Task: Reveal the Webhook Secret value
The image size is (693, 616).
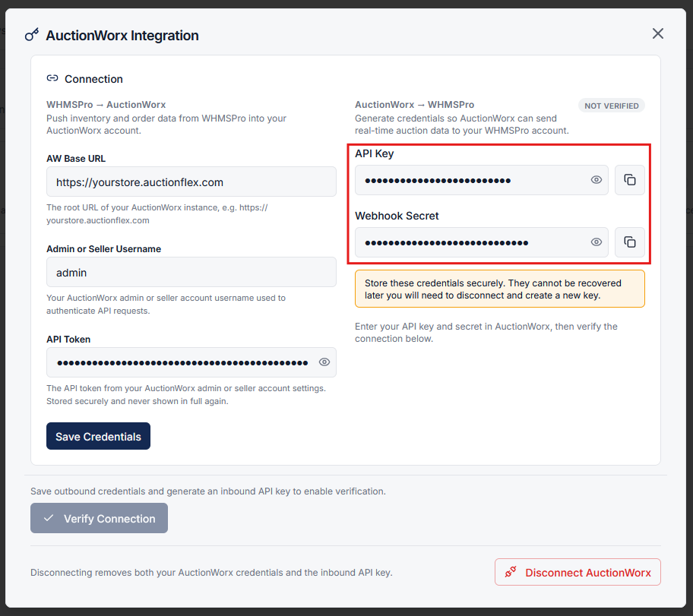Action: coord(596,242)
